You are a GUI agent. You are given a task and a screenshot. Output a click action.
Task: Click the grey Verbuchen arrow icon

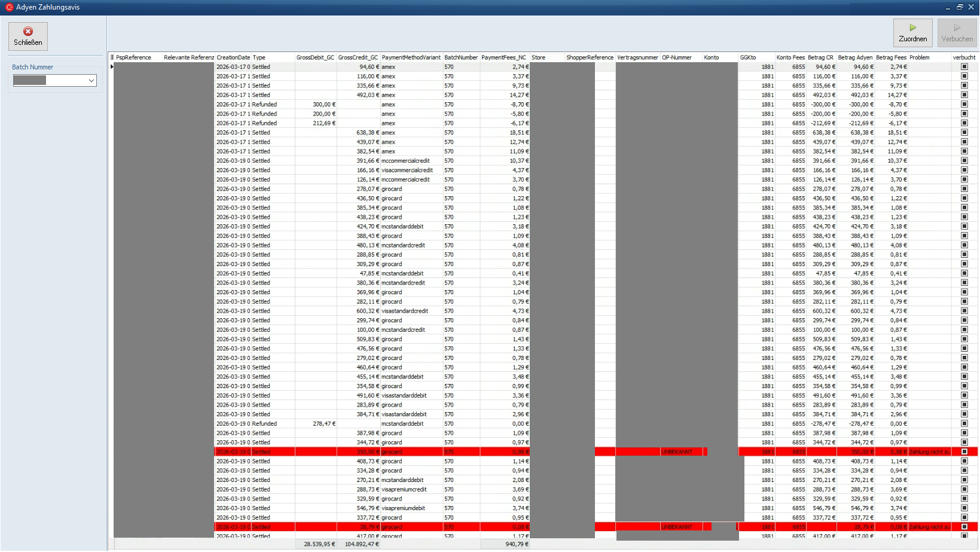[957, 28]
